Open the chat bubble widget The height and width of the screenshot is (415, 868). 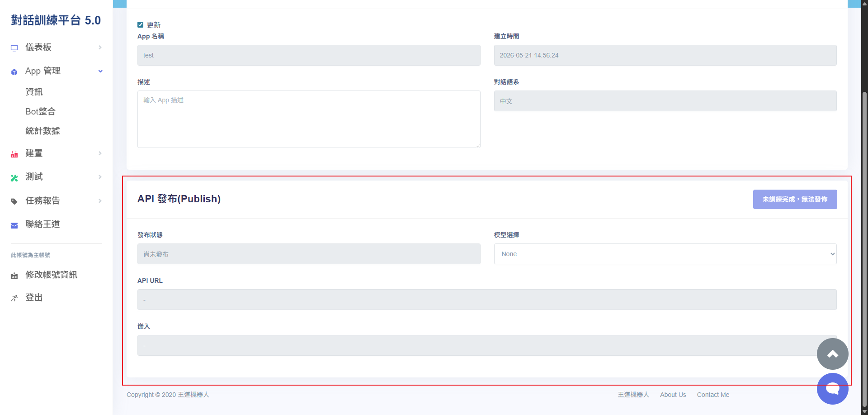[832, 389]
